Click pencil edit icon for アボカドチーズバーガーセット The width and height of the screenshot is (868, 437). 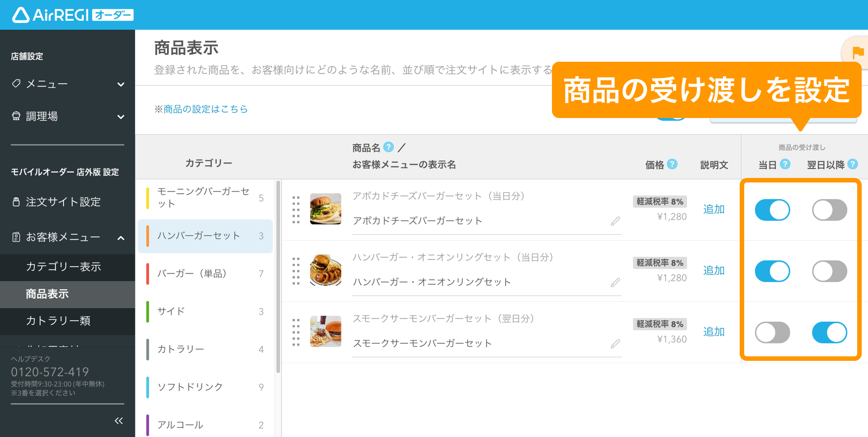coord(615,221)
